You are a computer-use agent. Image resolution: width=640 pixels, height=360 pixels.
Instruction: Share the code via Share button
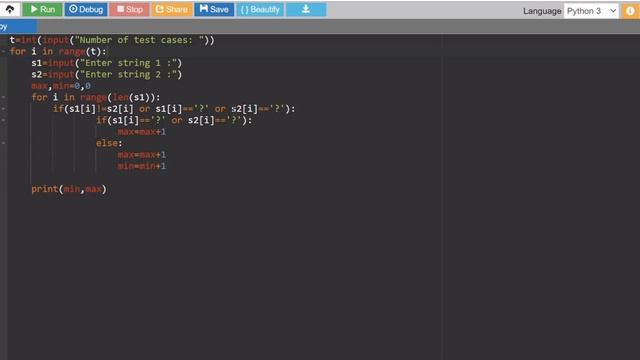tap(172, 9)
